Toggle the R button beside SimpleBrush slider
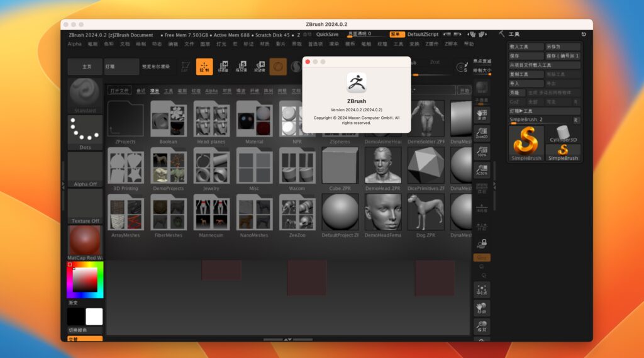 pyautogui.click(x=576, y=120)
